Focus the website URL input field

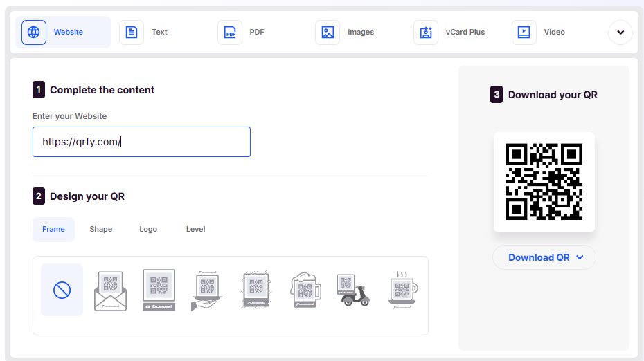click(141, 142)
